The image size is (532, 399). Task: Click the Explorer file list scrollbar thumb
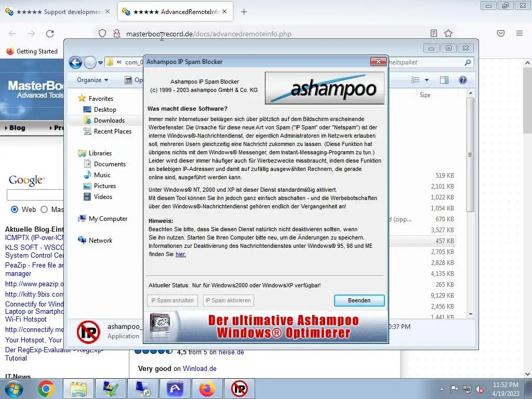(x=470, y=155)
